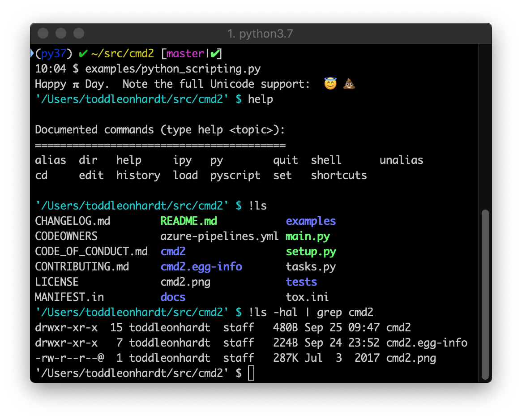
Task: Click the cursor block at the prompt
Action: coord(251,373)
